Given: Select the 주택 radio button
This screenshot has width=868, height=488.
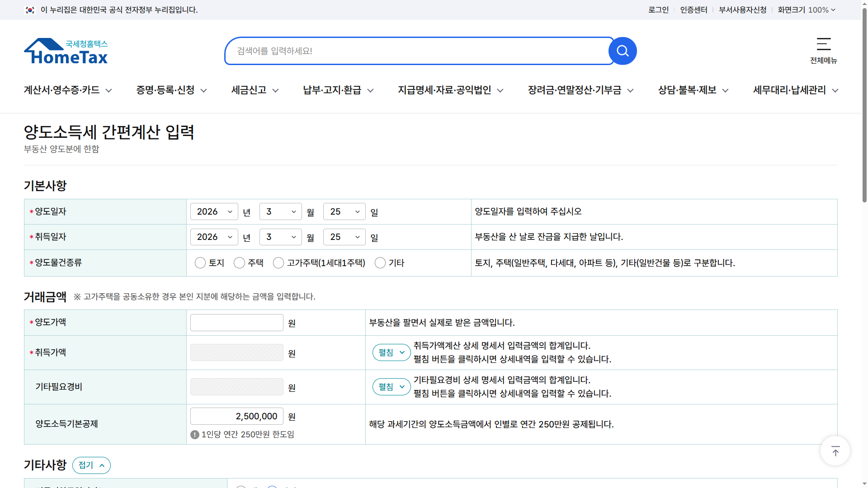Looking at the screenshot, I should (239, 263).
